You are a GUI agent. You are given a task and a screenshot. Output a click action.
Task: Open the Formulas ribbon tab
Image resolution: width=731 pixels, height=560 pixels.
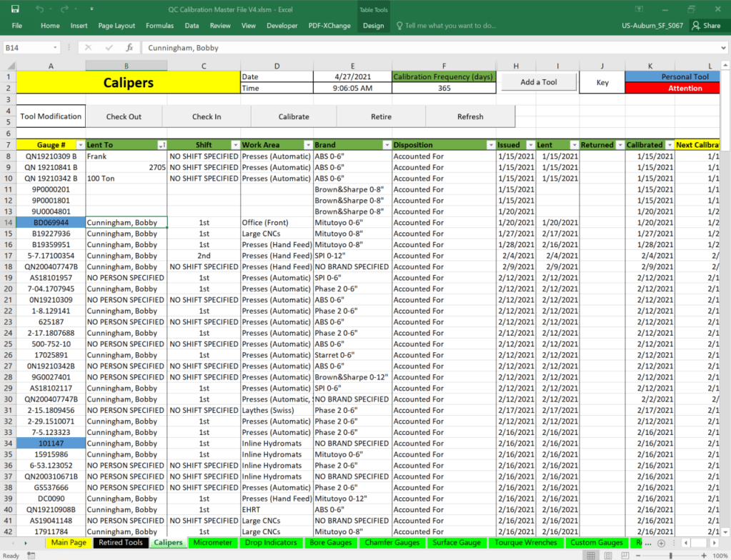coord(159,26)
